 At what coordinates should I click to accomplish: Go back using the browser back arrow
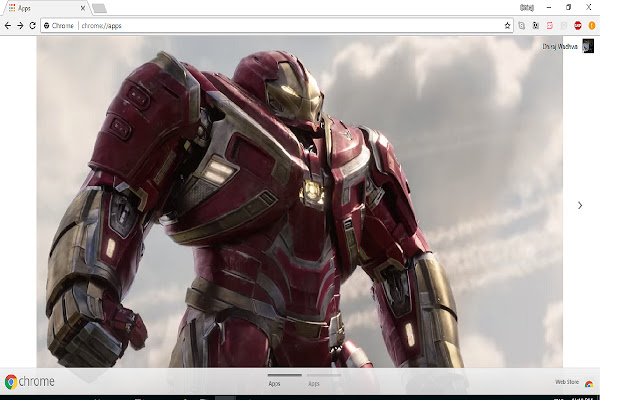[8, 26]
